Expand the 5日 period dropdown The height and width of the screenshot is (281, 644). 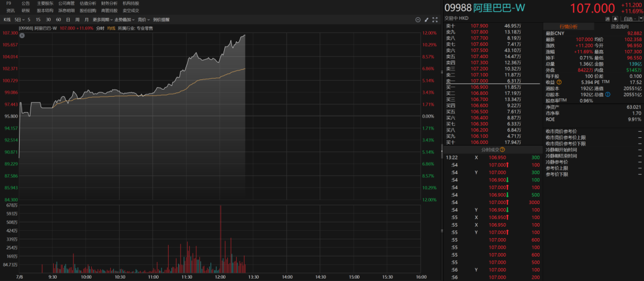[x=19, y=20]
